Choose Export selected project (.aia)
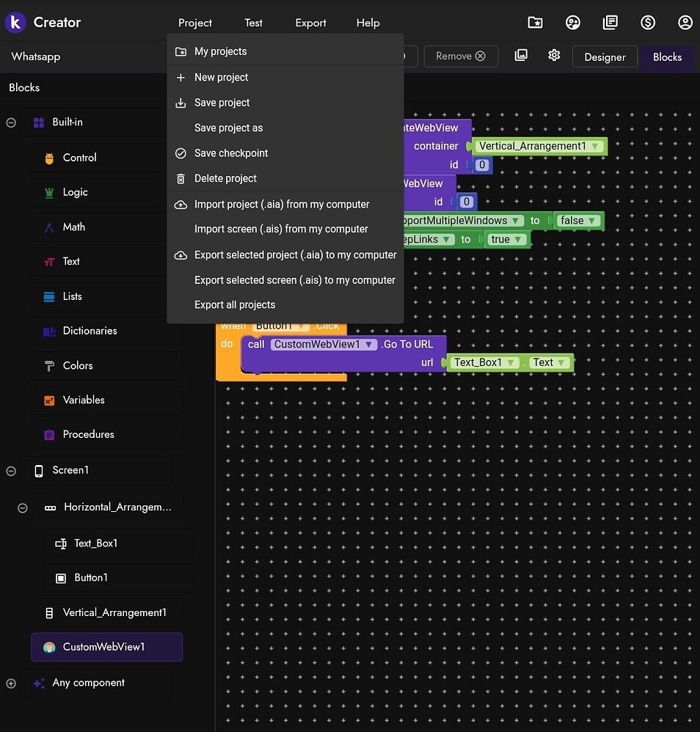Viewport: 700px width, 732px height. [285, 255]
